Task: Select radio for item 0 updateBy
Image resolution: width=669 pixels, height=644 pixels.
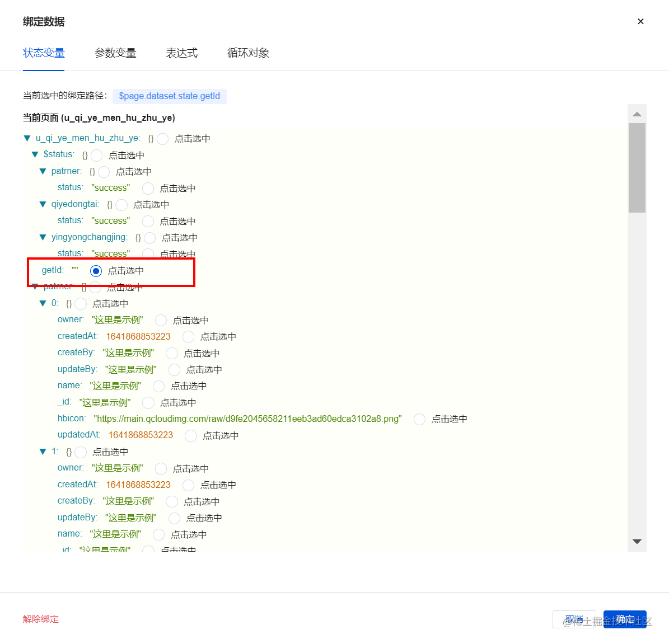Action: pos(175,370)
